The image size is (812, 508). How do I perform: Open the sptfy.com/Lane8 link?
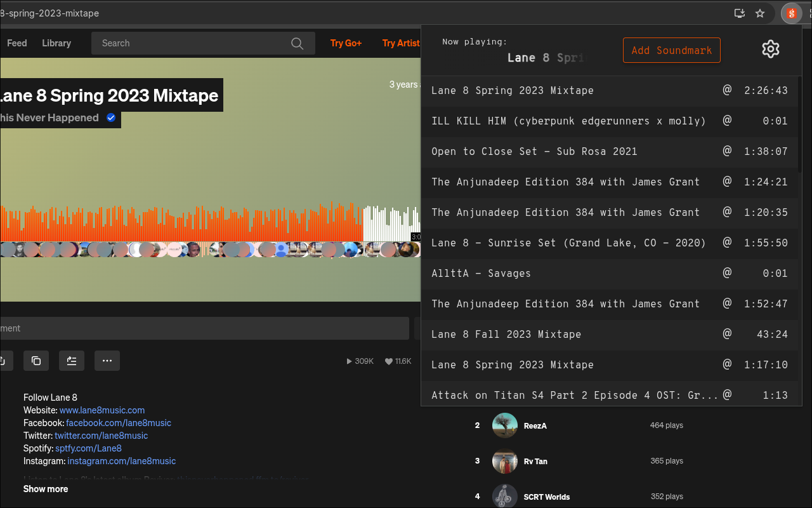[x=88, y=448]
